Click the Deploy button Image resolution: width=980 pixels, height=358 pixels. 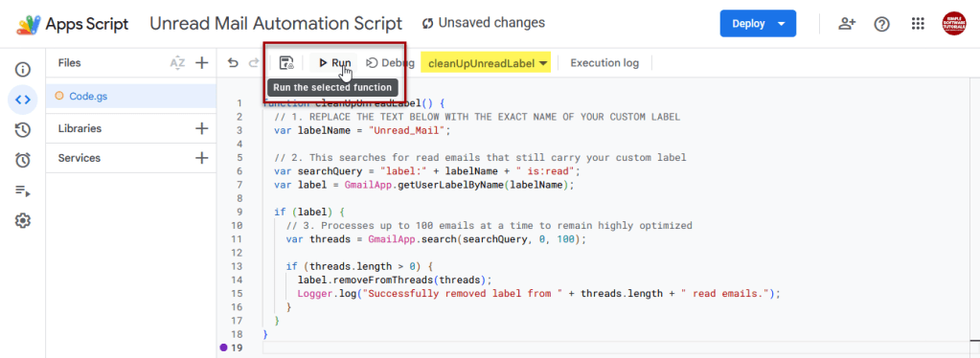(x=758, y=24)
